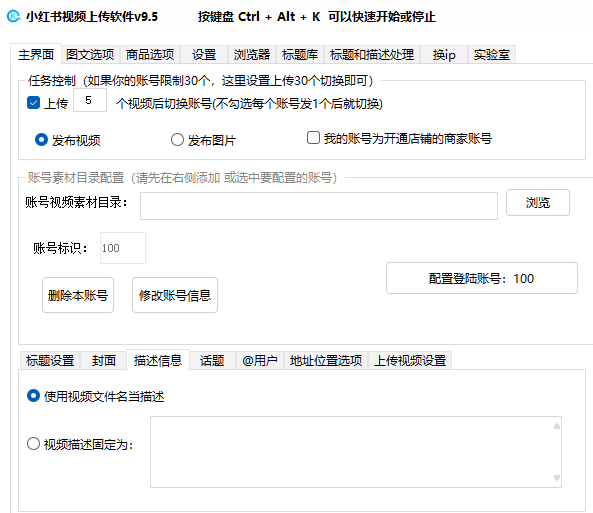Click the 账号标识 field showing 100

[x=123, y=248]
